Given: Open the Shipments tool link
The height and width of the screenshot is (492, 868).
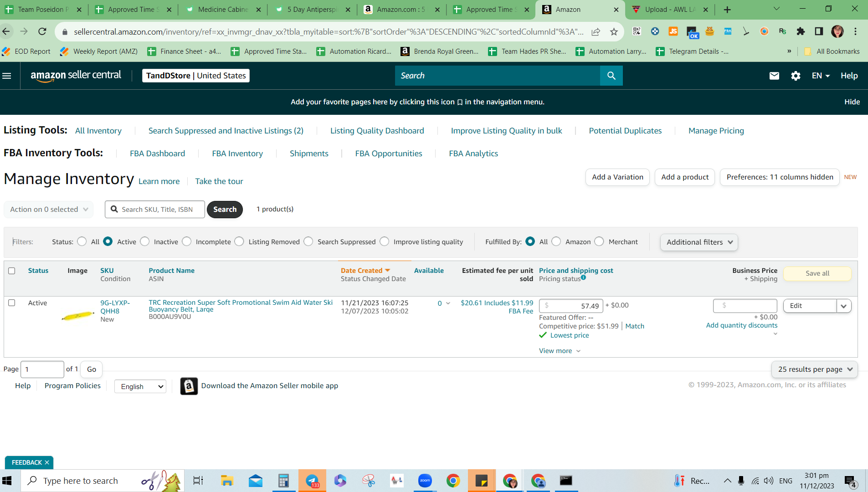Looking at the screenshot, I should [309, 154].
